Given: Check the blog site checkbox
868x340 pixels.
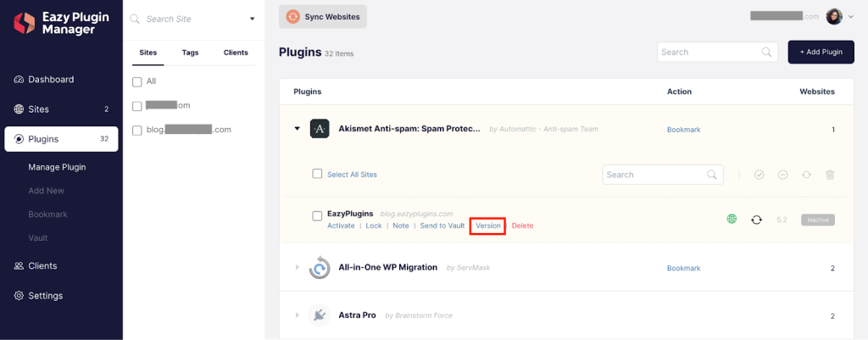Looking at the screenshot, I should (136, 130).
